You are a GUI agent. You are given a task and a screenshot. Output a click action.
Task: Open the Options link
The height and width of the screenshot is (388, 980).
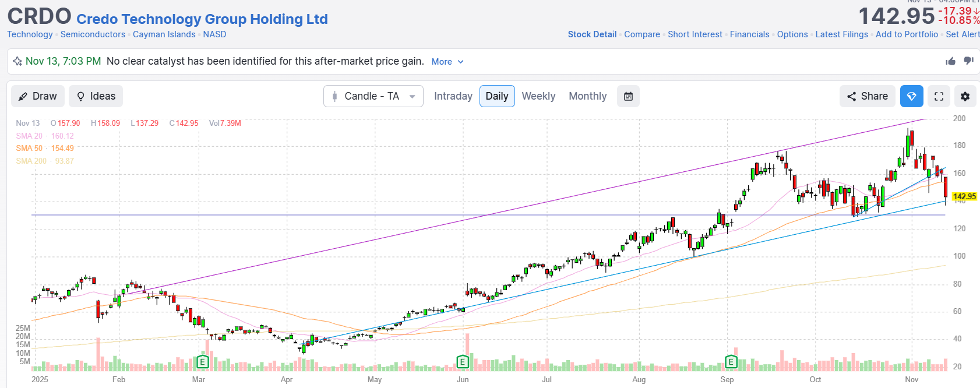click(x=792, y=34)
